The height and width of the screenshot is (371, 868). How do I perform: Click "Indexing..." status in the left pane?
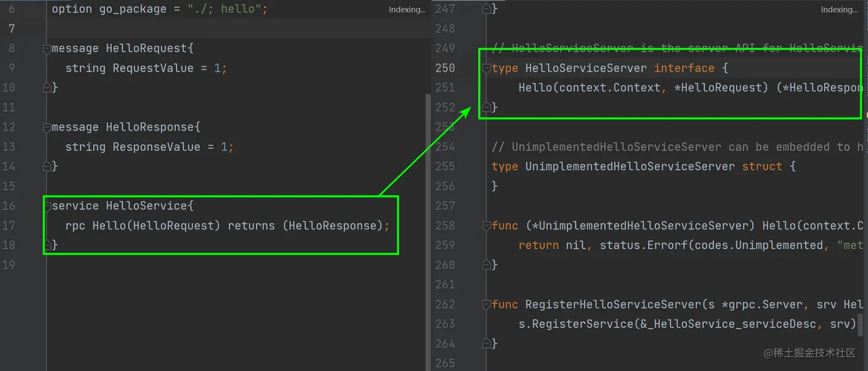[x=407, y=10]
